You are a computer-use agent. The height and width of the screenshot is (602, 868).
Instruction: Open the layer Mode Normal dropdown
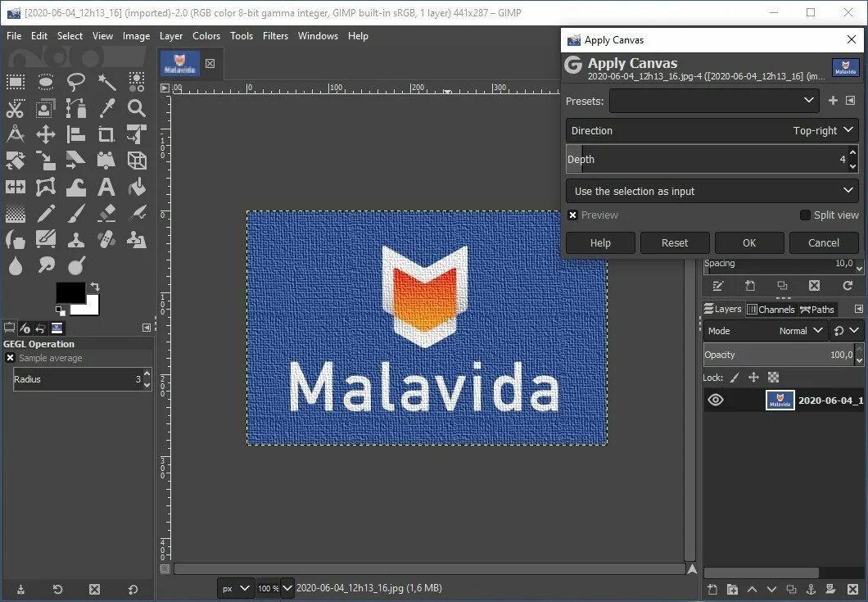(x=766, y=331)
